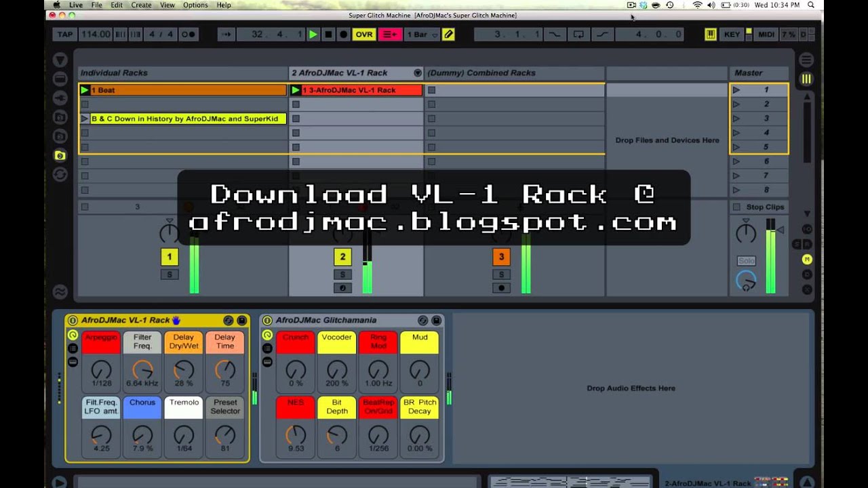The width and height of the screenshot is (868, 488).
Task: Open the yellow browser camera/folder icon in sidebar
Action: click(x=60, y=156)
